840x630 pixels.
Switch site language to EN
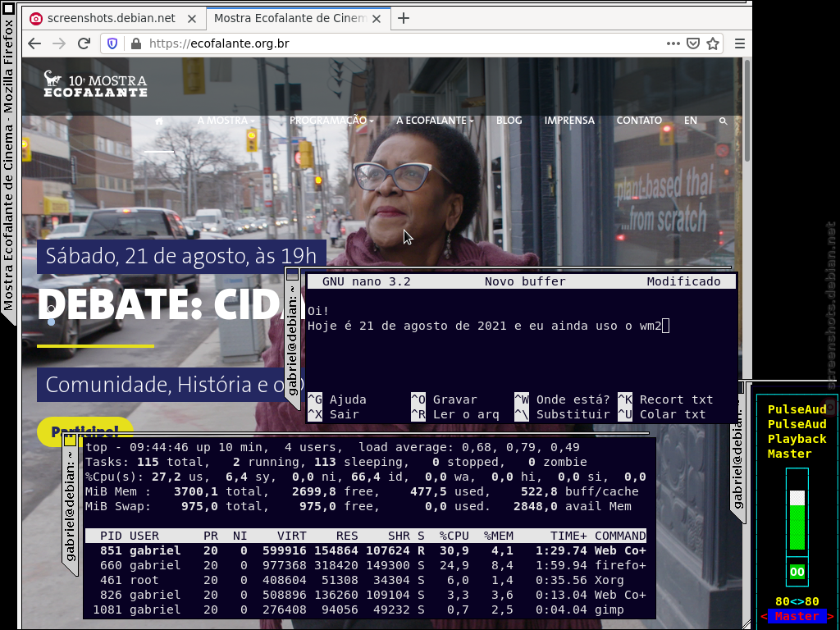point(691,121)
